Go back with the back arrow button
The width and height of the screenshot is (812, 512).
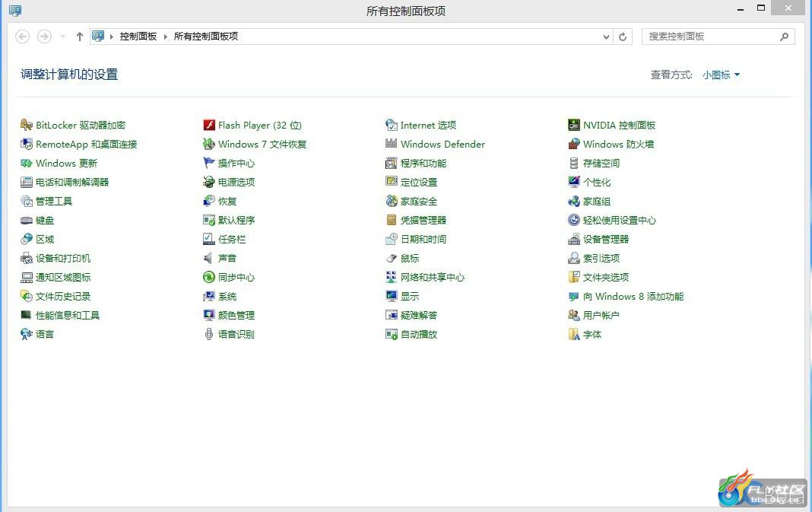pyautogui.click(x=22, y=37)
